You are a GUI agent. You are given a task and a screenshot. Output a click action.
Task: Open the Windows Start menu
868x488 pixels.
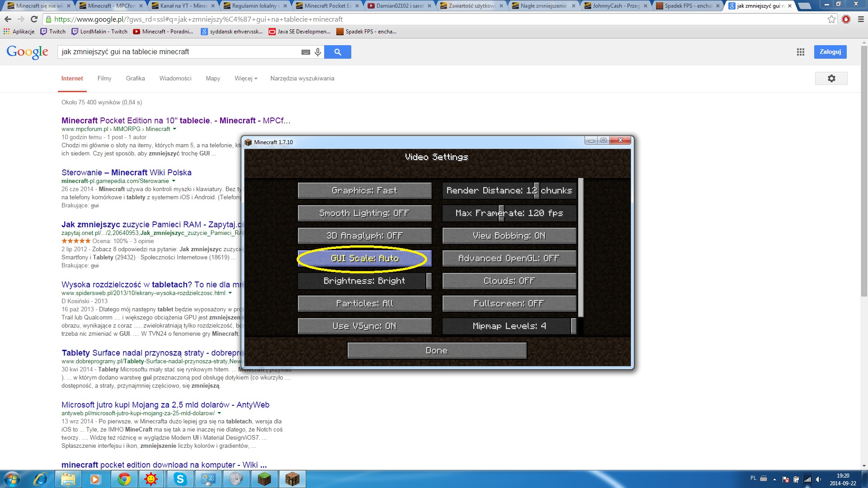(12, 479)
